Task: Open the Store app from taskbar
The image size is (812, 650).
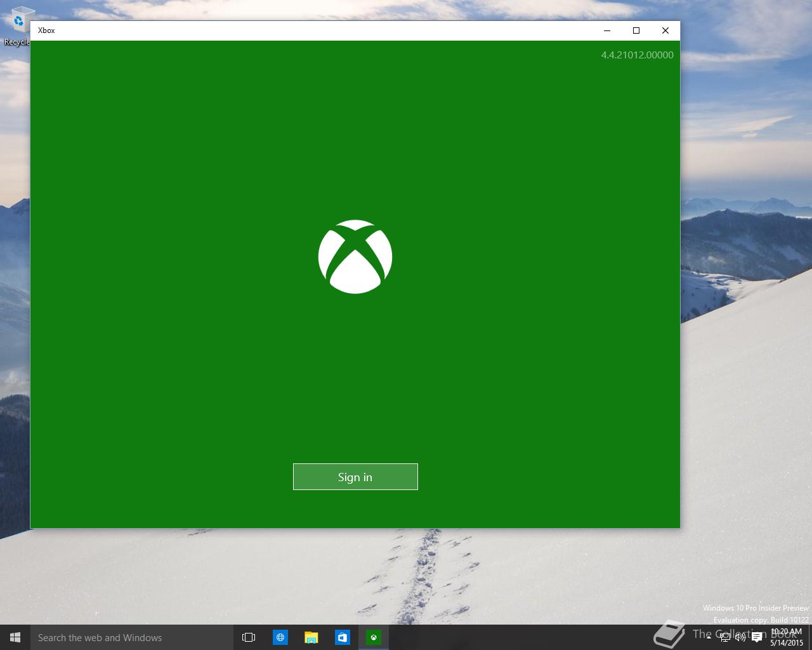Action: [x=342, y=637]
